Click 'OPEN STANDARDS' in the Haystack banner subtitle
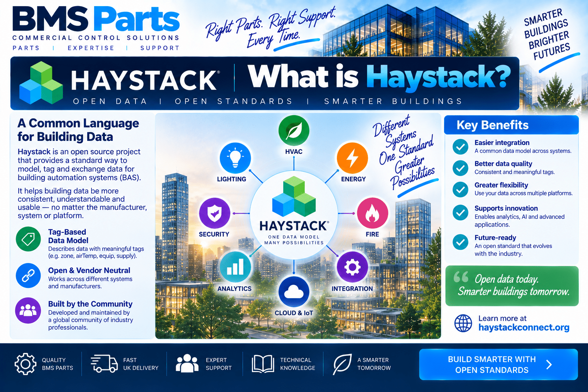 (x=234, y=101)
